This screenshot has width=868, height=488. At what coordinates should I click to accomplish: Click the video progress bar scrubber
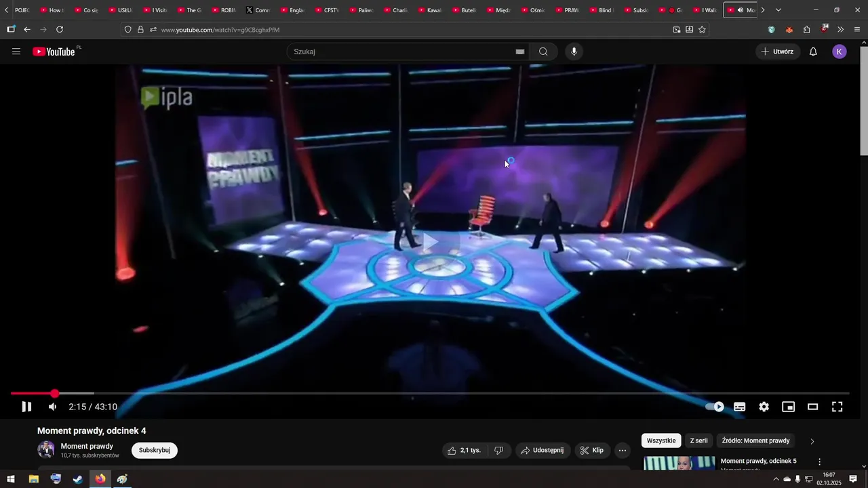click(55, 393)
